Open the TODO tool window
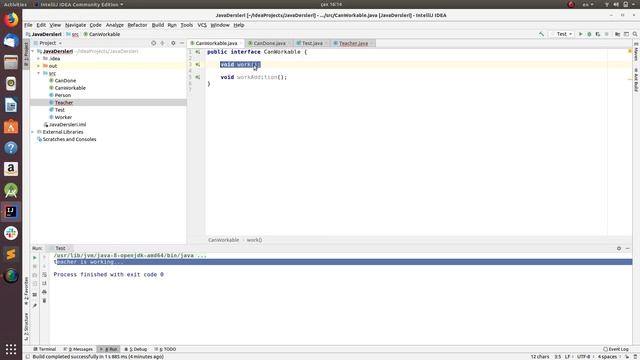Screen dimensions: 640x360 (165, 349)
